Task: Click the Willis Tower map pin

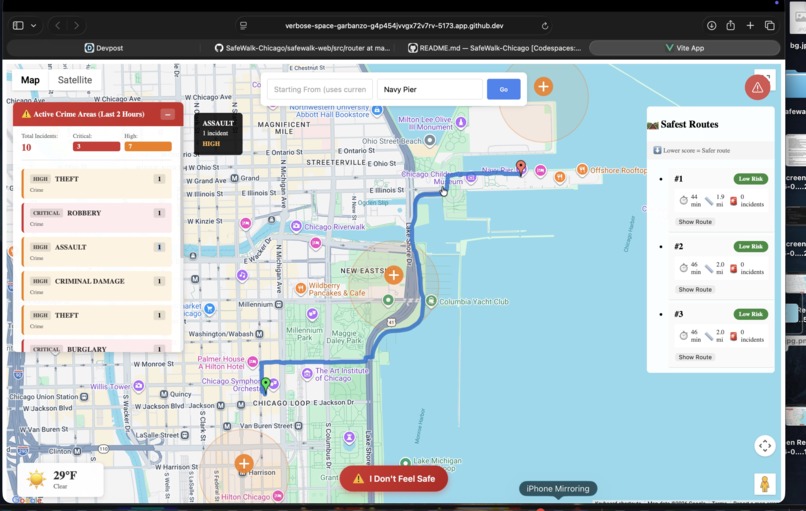Action: [x=138, y=386]
